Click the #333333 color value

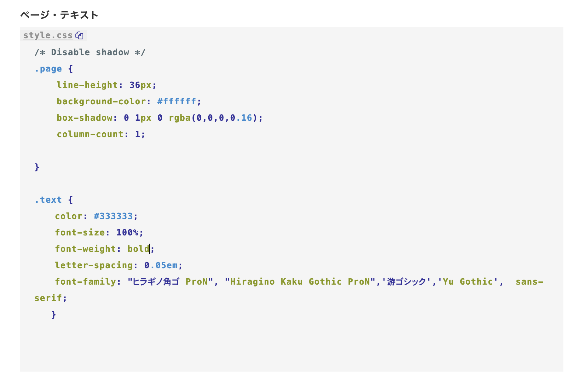click(x=113, y=216)
